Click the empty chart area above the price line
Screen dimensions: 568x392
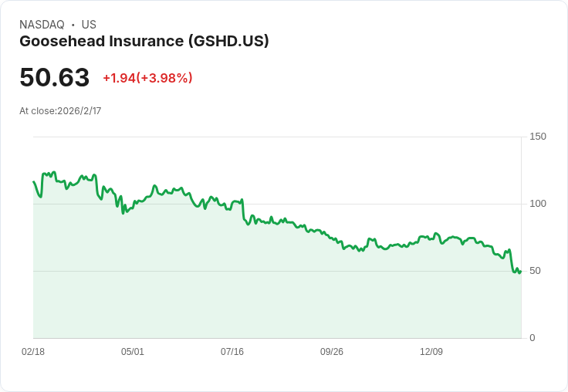[347, 170]
